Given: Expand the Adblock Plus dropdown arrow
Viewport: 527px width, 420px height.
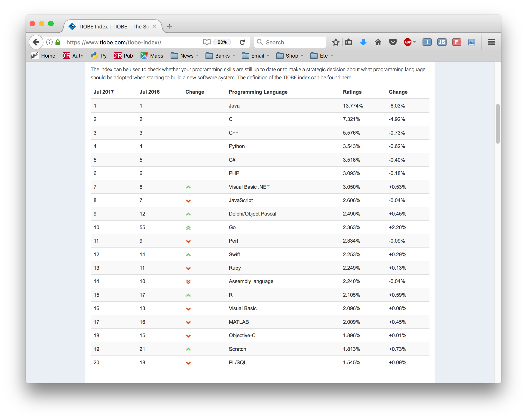Looking at the screenshot, I should coord(414,42).
